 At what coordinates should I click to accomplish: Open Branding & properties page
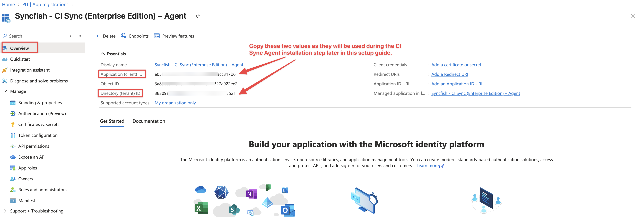(40, 103)
